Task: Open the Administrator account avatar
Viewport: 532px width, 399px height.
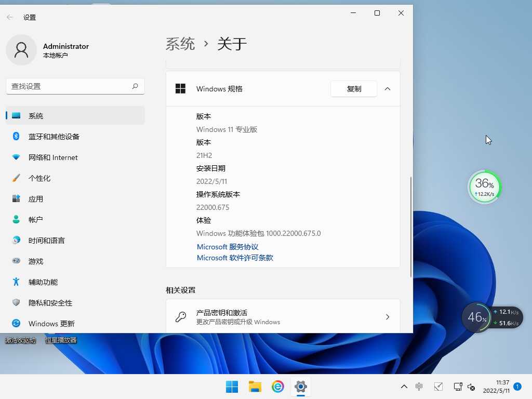Action: click(21, 50)
